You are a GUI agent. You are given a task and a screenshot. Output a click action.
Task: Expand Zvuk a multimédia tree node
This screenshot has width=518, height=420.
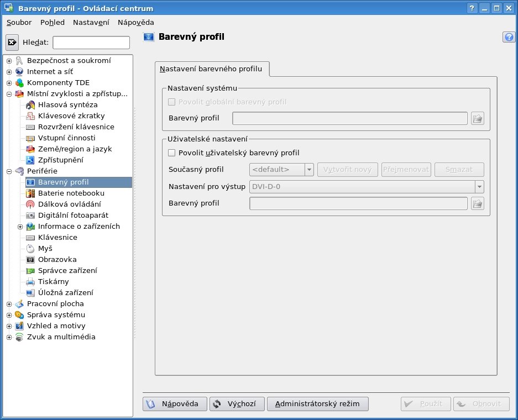click(9, 337)
